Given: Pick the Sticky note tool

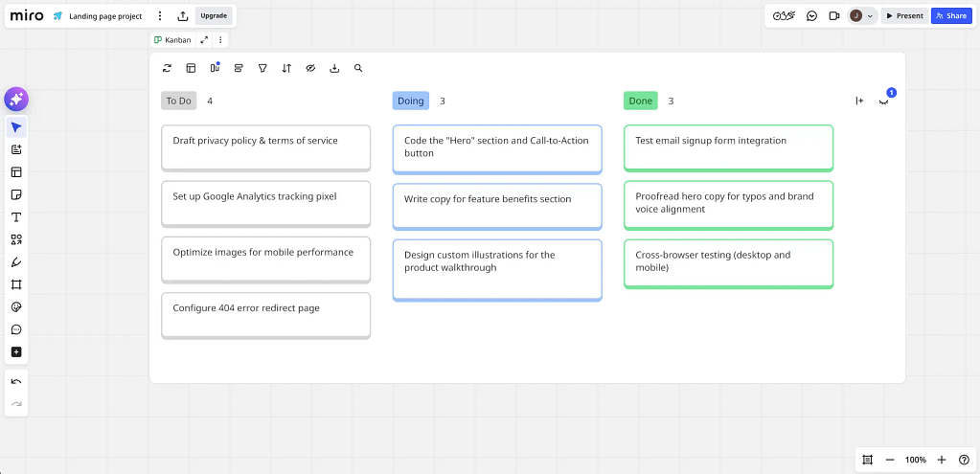Looking at the screenshot, I should [x=16, y=194].
